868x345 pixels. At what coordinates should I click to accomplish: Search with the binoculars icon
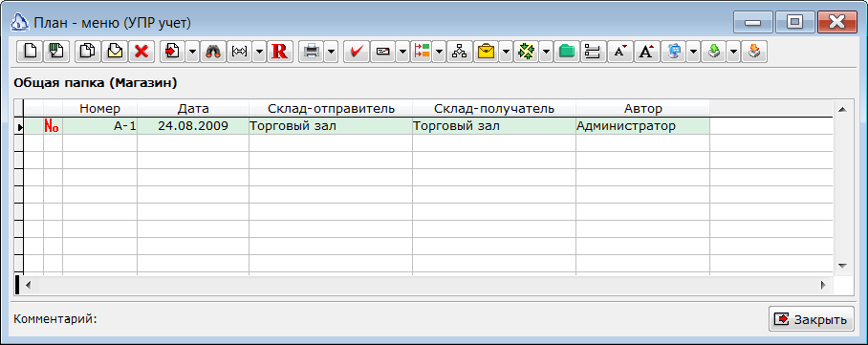213,52
